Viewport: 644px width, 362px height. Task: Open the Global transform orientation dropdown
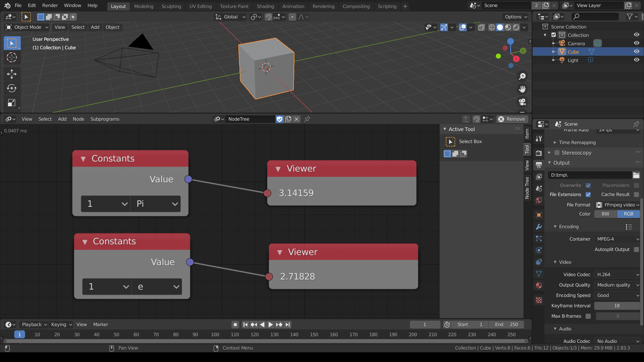click(230, 17)
